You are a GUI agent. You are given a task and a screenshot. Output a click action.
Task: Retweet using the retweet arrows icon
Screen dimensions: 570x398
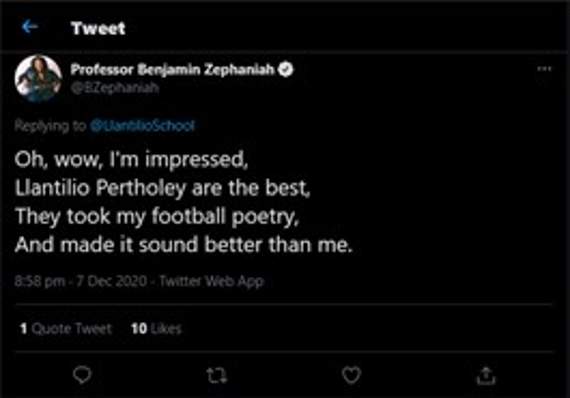[217, 375]
